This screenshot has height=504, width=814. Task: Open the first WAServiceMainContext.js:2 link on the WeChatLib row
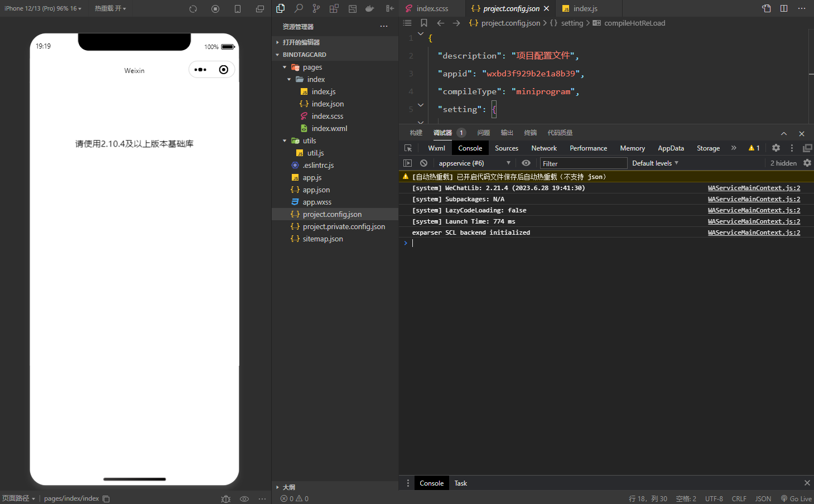pyautogui.click(x=754, y=188)
